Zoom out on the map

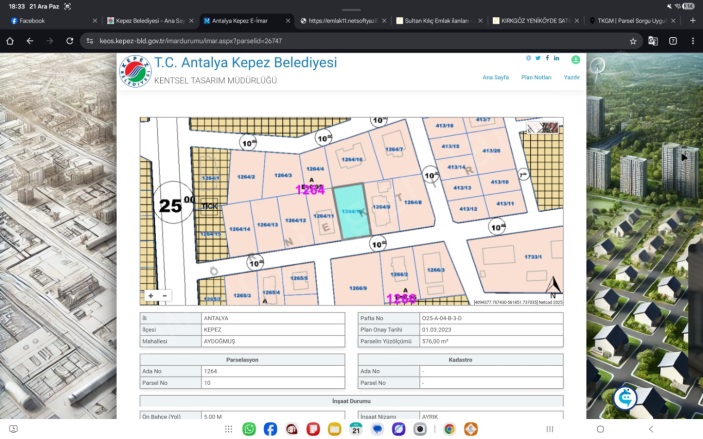tap(165, 295)
